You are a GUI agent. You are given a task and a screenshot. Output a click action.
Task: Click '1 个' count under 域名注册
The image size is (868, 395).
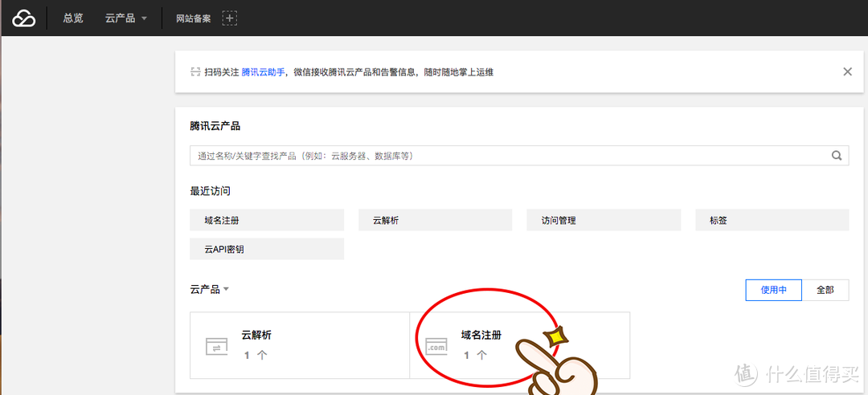coord(476,355)
